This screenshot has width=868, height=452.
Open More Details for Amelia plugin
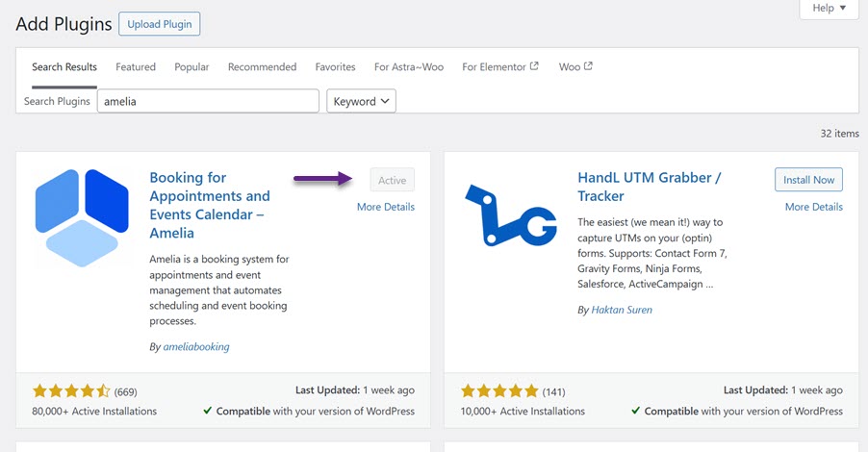tap(386, 207)
